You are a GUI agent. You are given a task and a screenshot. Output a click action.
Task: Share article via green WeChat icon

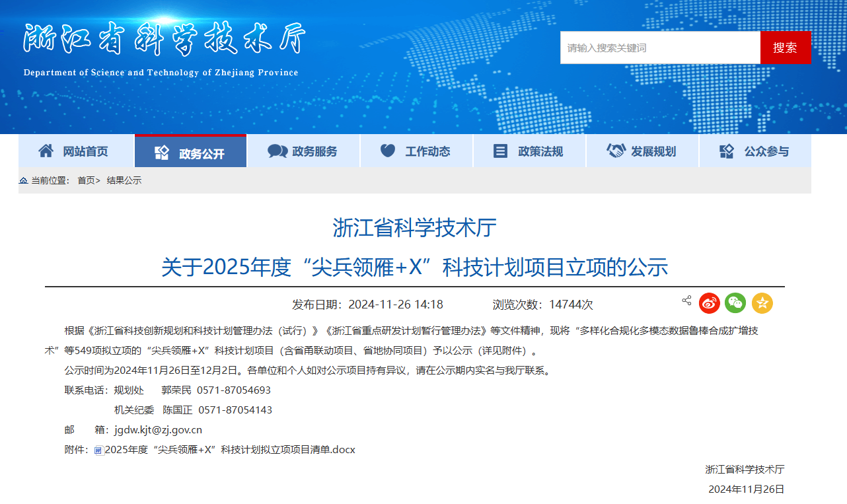point(735,303)
